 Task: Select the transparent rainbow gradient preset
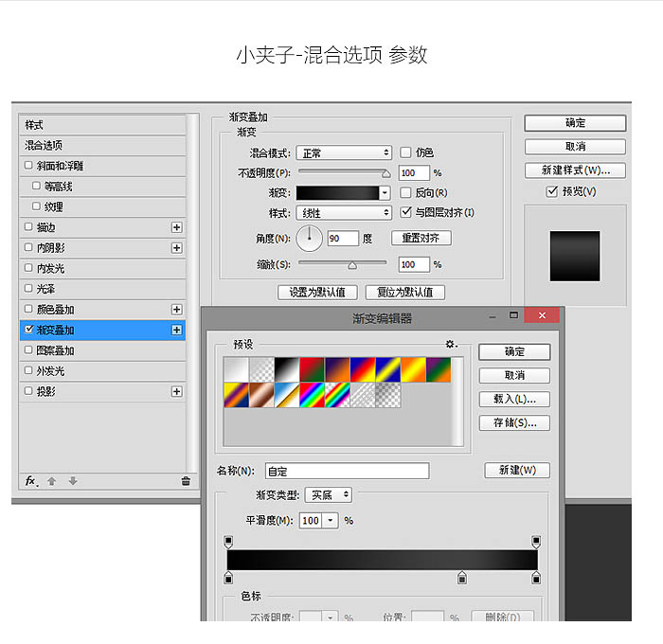(337, 395)
